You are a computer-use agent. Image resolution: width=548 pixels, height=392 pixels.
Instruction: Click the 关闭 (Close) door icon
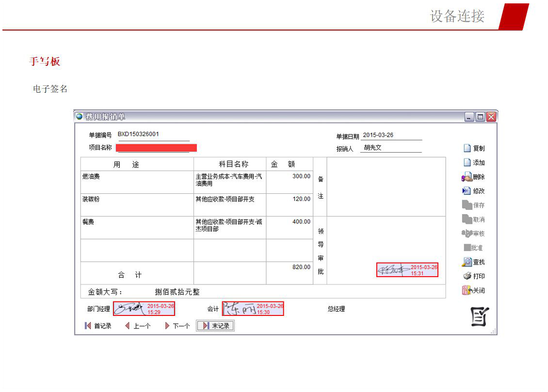pyautogui.click(x=473, y=291)
